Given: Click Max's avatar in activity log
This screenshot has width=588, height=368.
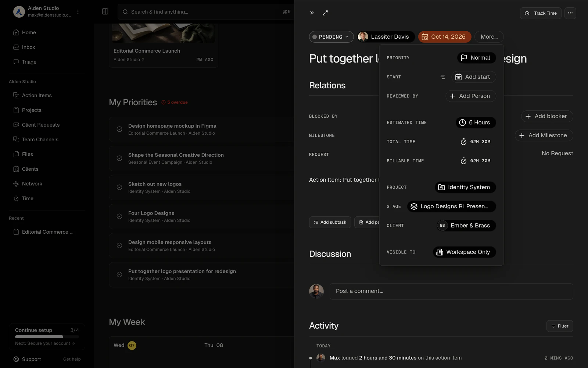Looking at the screenshot, I should 321,358.
